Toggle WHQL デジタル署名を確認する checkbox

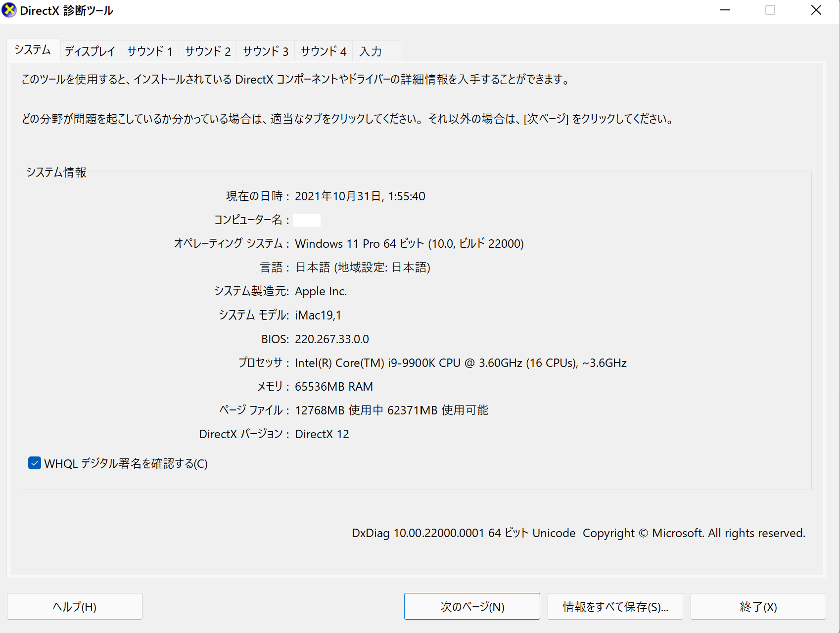pyautogui.click(x=35, y=463)
